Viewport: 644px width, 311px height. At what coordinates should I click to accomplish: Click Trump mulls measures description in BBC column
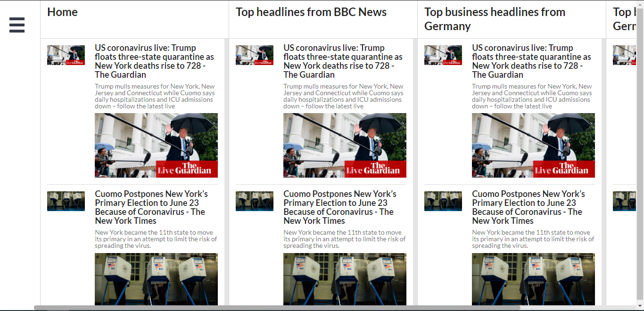click(343, 96)
